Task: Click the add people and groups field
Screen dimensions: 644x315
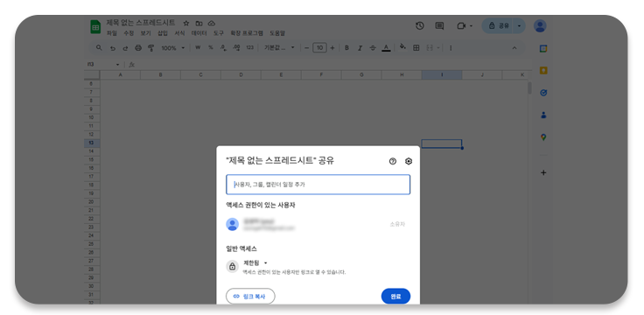Action: 318,185
